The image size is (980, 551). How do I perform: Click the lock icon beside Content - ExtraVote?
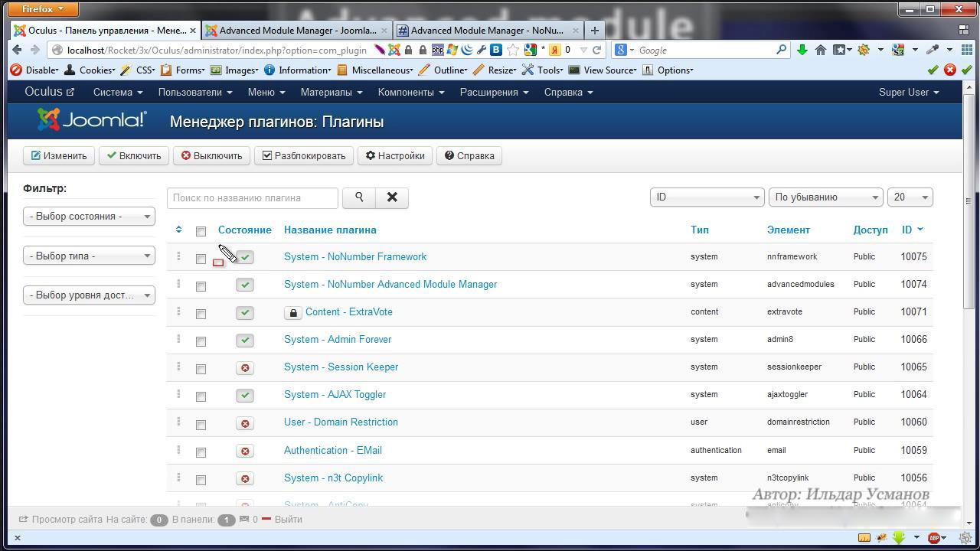(x=292, y=312)
